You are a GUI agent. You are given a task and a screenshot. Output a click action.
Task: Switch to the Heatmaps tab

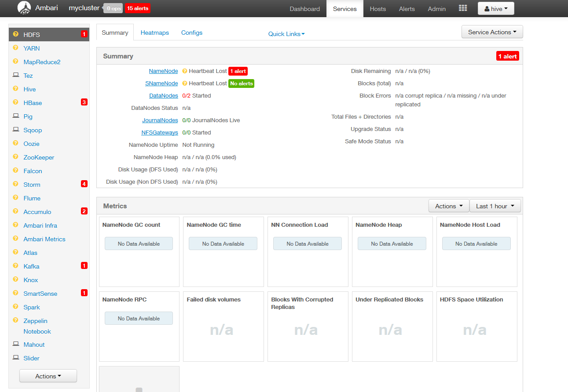(154, 32)
